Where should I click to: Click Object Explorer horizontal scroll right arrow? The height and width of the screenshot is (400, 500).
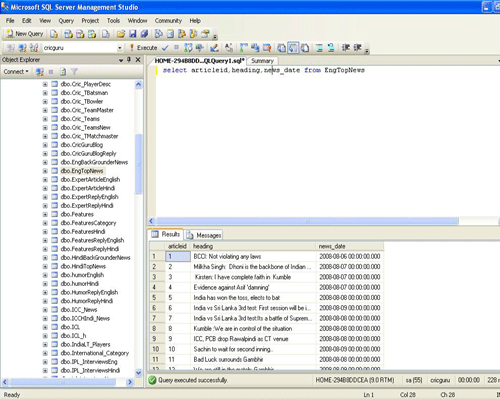pos(130,382)
